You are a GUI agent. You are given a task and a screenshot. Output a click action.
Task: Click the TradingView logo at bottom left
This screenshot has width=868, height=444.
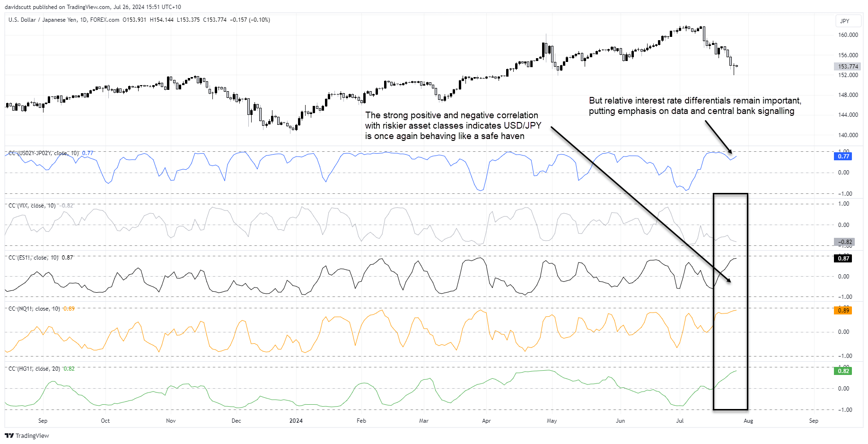pos(27,435)
